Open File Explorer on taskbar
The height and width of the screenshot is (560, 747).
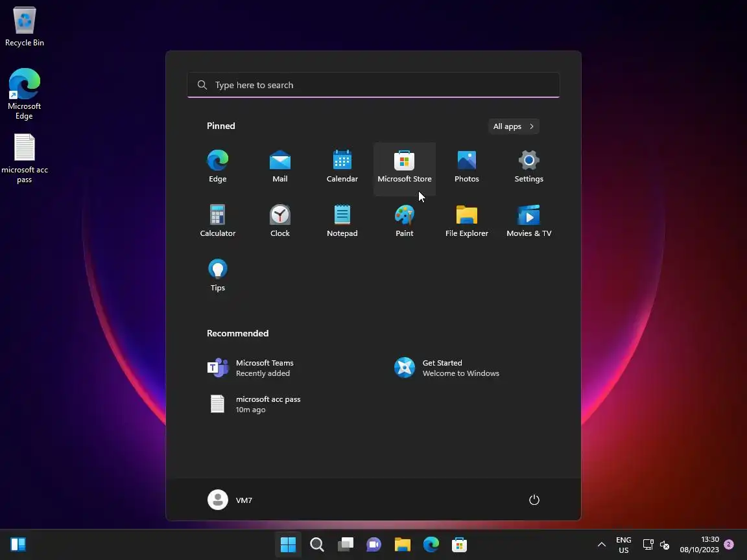click(403, 544)
